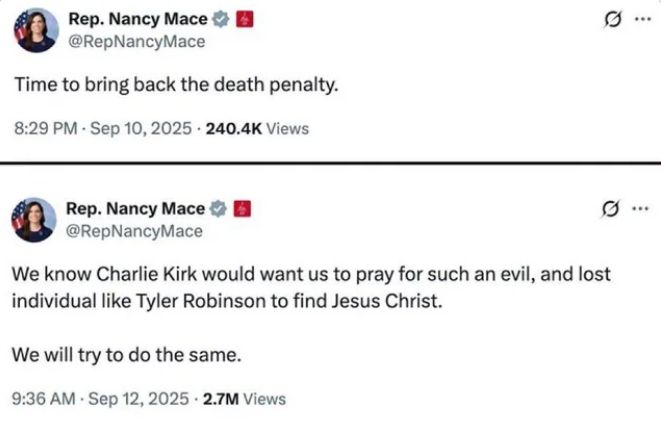This screenshot has width=661, height=424.
Task: Open profile avatar on the death penalty tweet
Action: [35, 30]
